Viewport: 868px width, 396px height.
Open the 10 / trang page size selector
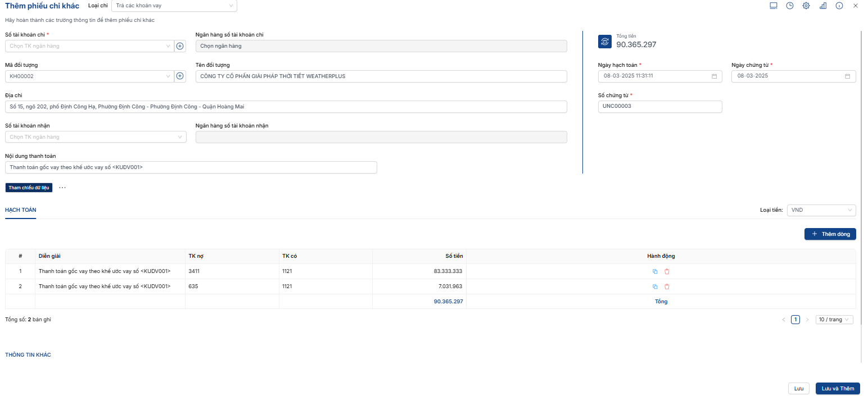834,320
